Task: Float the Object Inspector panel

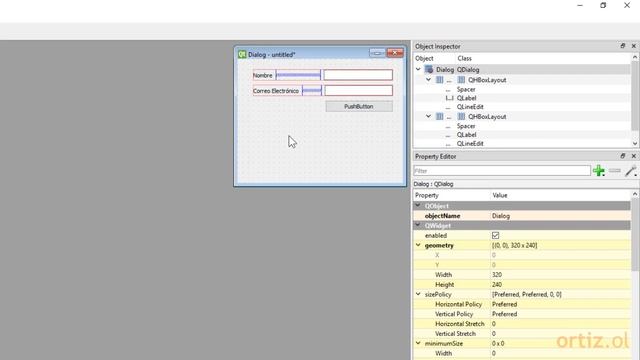Action: pos(622,46)
